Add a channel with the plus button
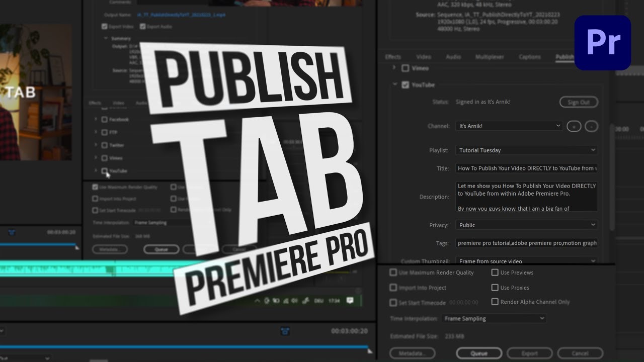 (574, 126)
